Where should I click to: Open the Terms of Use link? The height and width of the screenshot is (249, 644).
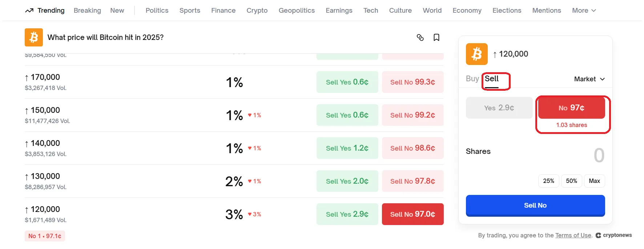pos(573,235)
